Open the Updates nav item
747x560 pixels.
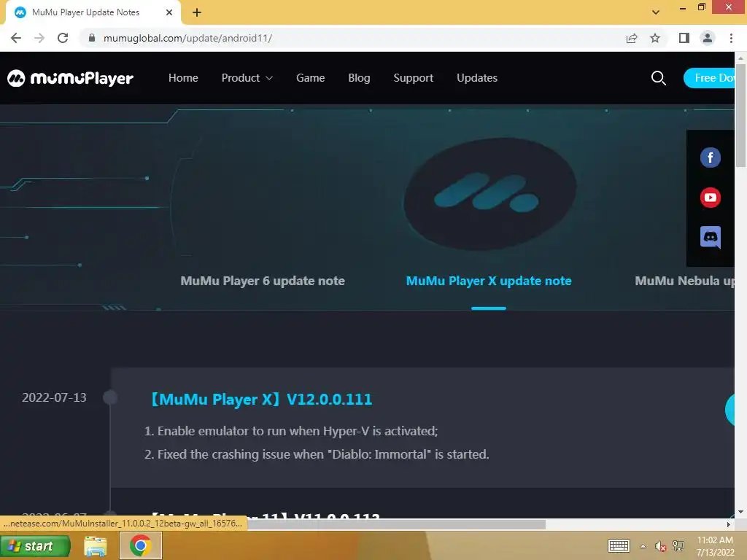coord(477,78)
